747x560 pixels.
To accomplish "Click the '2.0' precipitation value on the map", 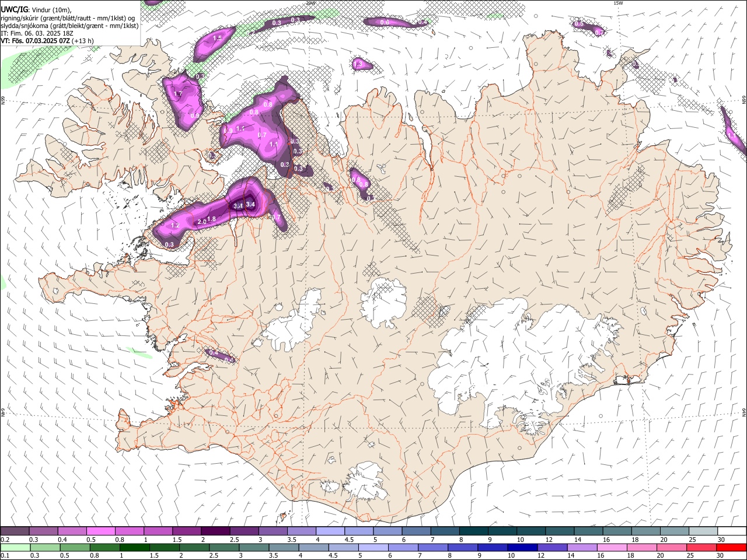I will [x=202, y=222].
